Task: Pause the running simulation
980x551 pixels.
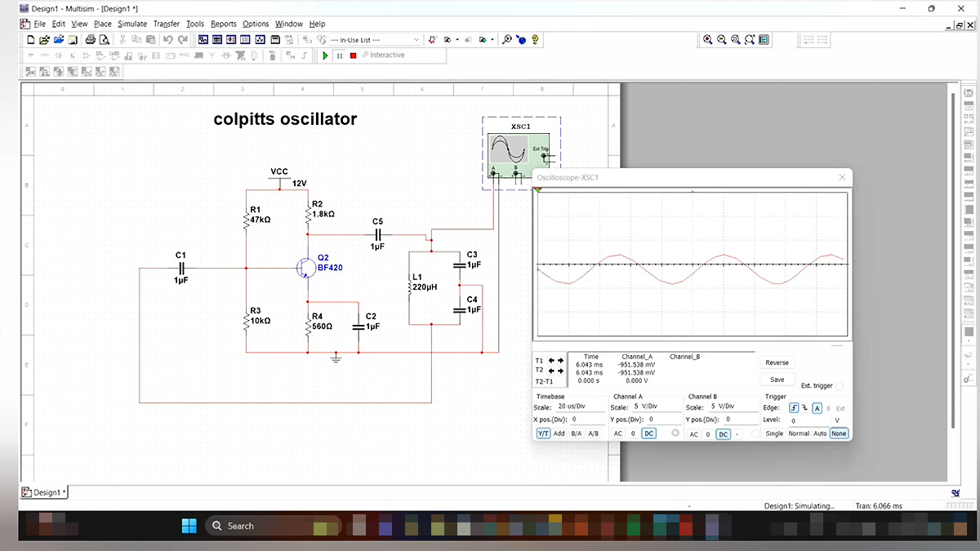Action: tap(339, 56)
